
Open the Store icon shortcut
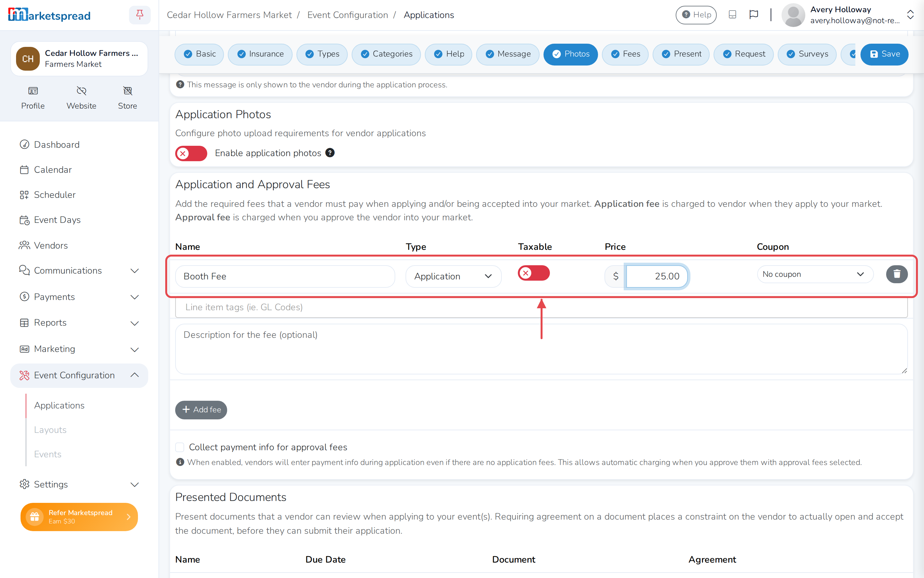pyautogui.click(x=127, y=98)
